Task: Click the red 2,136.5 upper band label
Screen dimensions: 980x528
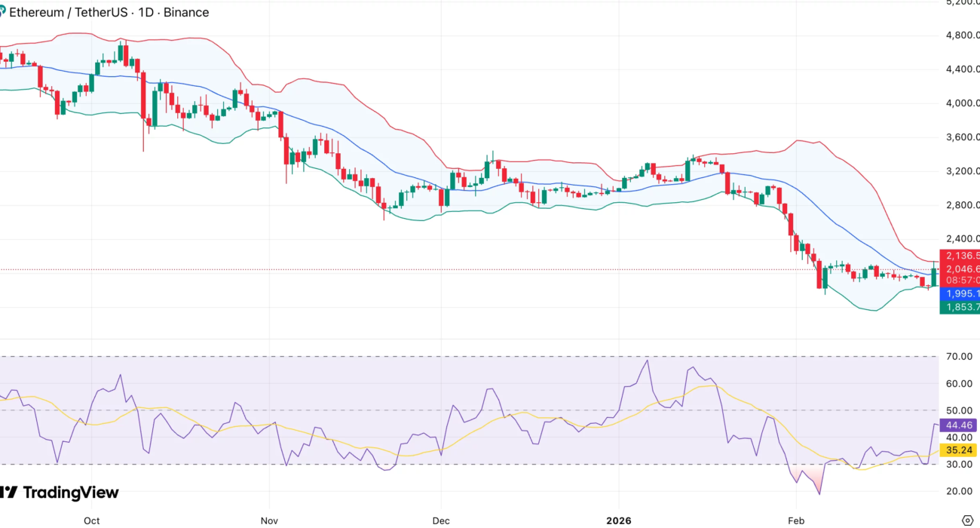Action: 959,255
